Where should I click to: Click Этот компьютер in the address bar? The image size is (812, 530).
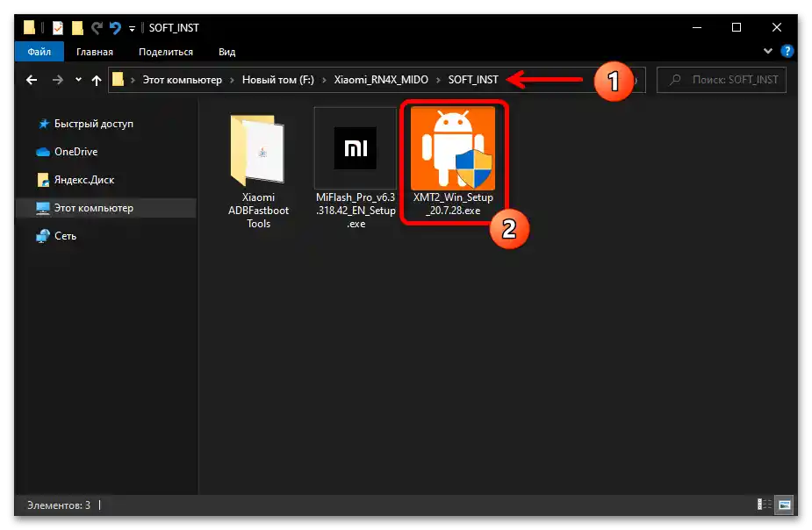pos(183,80)
